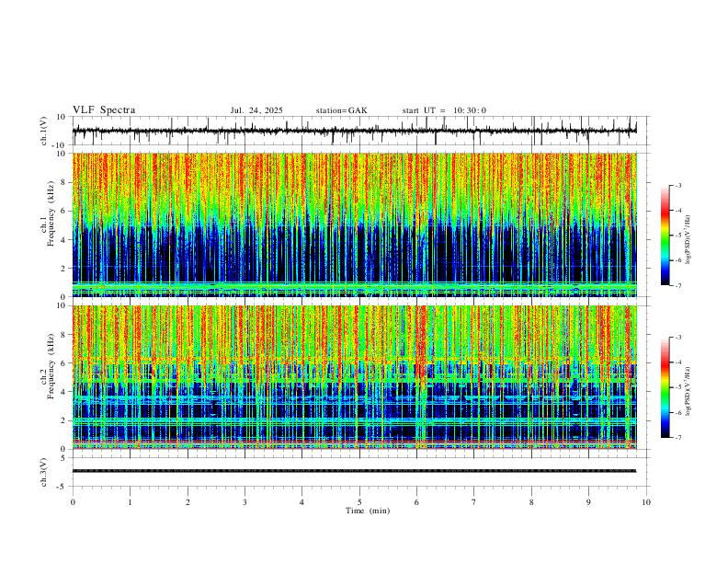Image resolution: width=728 pixels, height=563 pixels.
Task: Click the "-3" tick on ch.1 color bar
Action: coord(677,185)
